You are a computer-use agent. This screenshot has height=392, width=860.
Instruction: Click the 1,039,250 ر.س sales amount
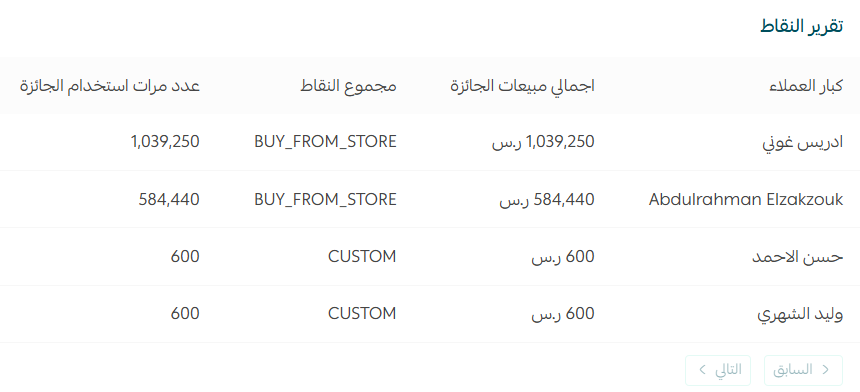(x=543, y=142)
